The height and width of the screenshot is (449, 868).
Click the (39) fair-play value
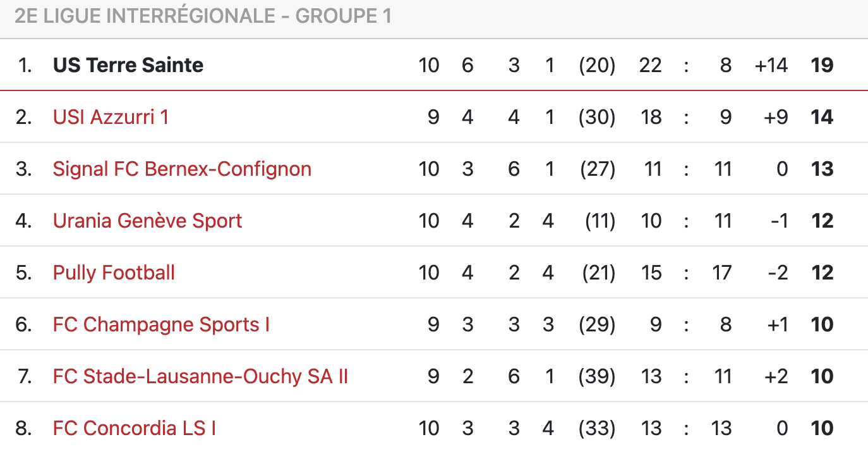point(596,376)
